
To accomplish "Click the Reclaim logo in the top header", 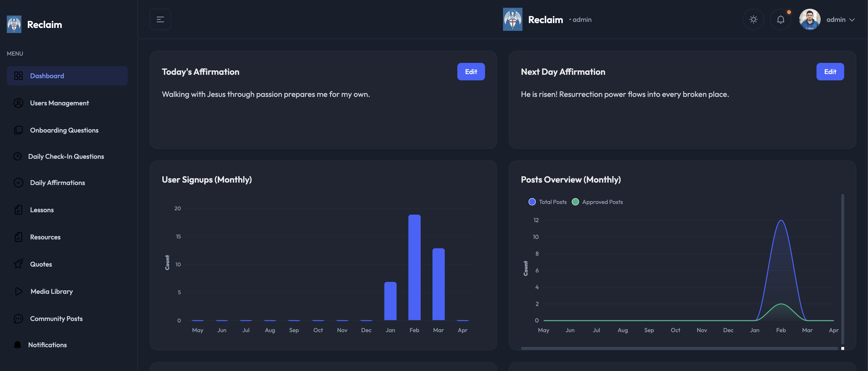I will pyautogui.click(x=512, y=19).
